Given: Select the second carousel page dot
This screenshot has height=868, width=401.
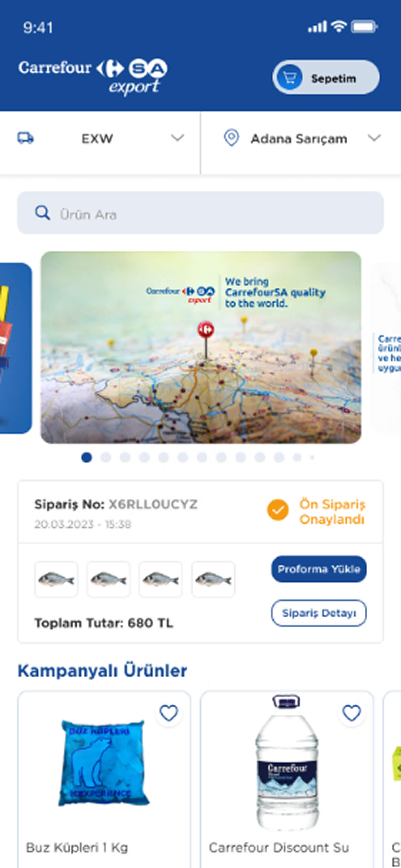Looking at the screenshot, I should [x=106, y=457].
